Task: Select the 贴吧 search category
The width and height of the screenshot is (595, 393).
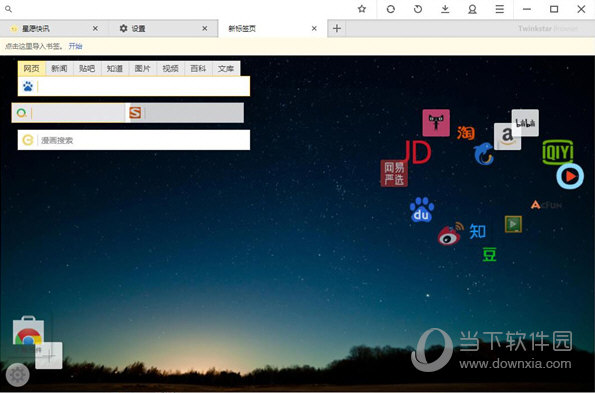Action: click(87, 68)
